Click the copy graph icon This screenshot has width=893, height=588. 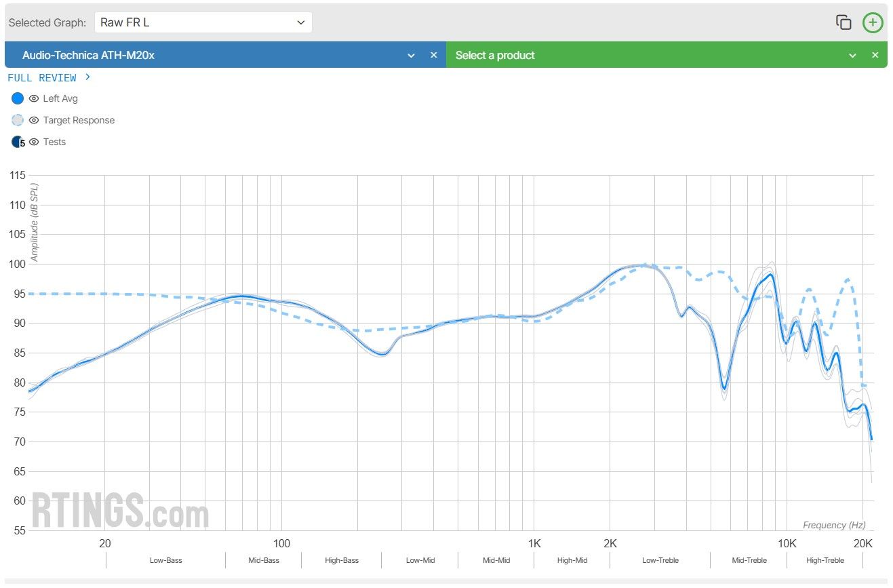click(x=844, y=22)
